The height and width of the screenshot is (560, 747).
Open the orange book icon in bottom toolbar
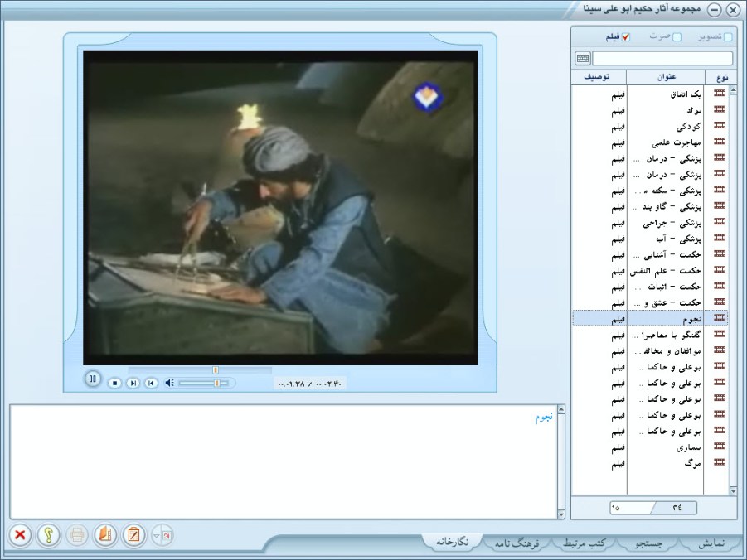pos(104,535)
